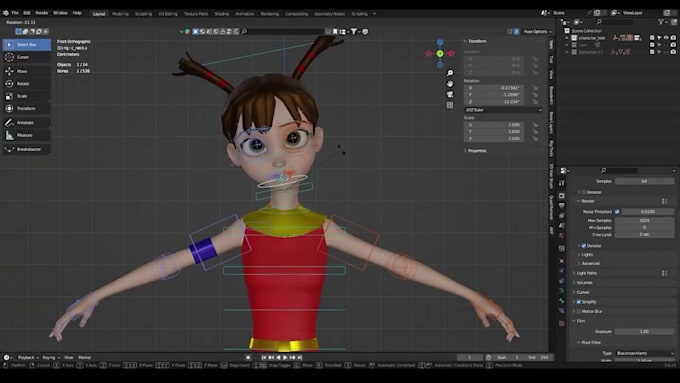The height and width of the screenshot is (383, 680).
Task: Adjust the Exposure value slider
Action: (644, 331)
